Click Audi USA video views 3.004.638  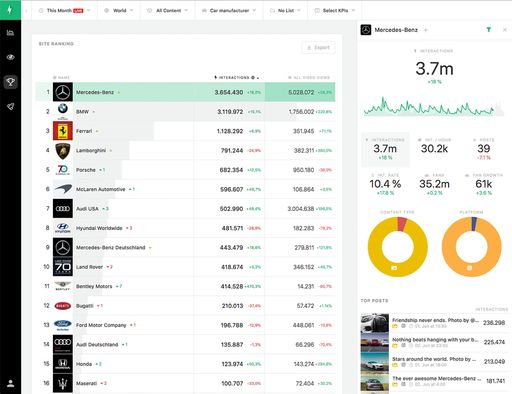301,209
